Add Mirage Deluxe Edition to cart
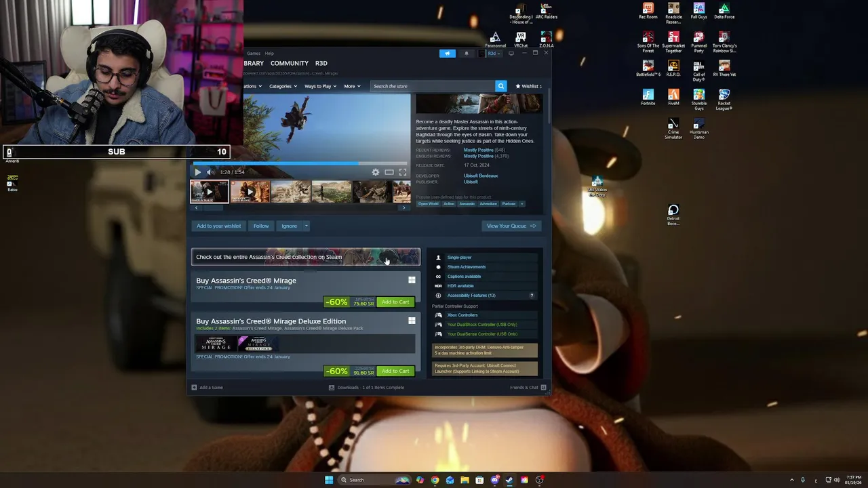This screenshot has width=868, height=488. [x=395, y=371]
